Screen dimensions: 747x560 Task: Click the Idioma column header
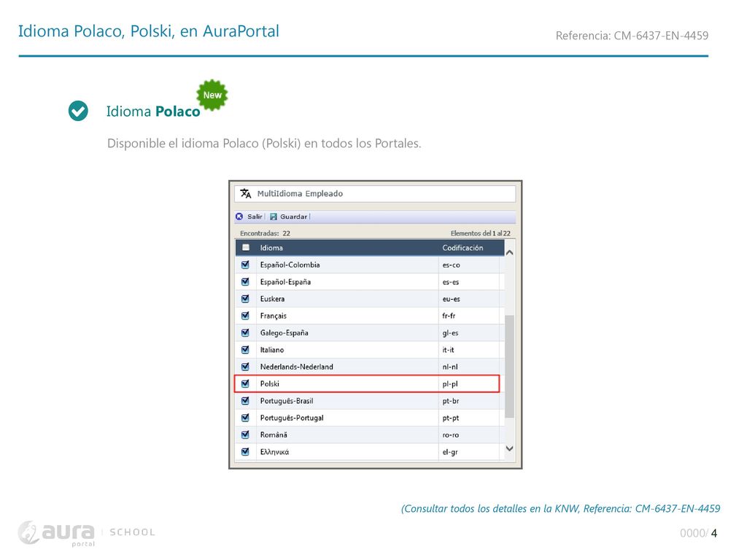271,248
